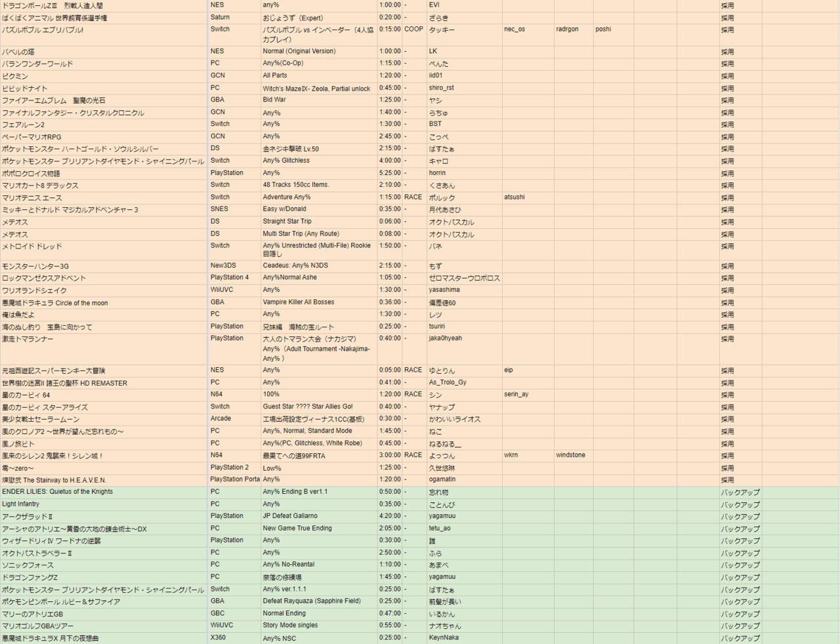Image resolution: width=840 pixels, height=644 pixels.
Task: Click the 'Any%(Co-Op)' cell
Action: 318,64
